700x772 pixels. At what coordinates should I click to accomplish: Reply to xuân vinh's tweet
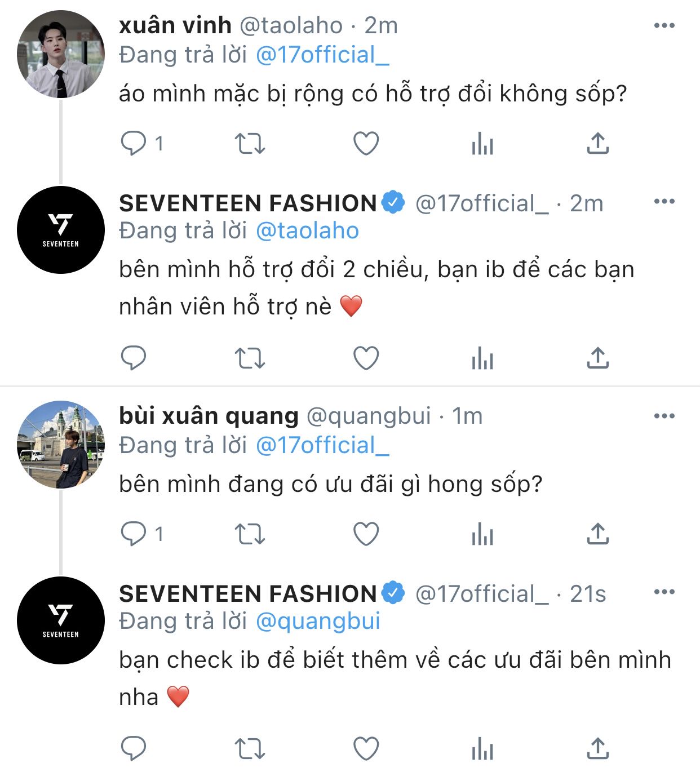[x=134, y=143]
